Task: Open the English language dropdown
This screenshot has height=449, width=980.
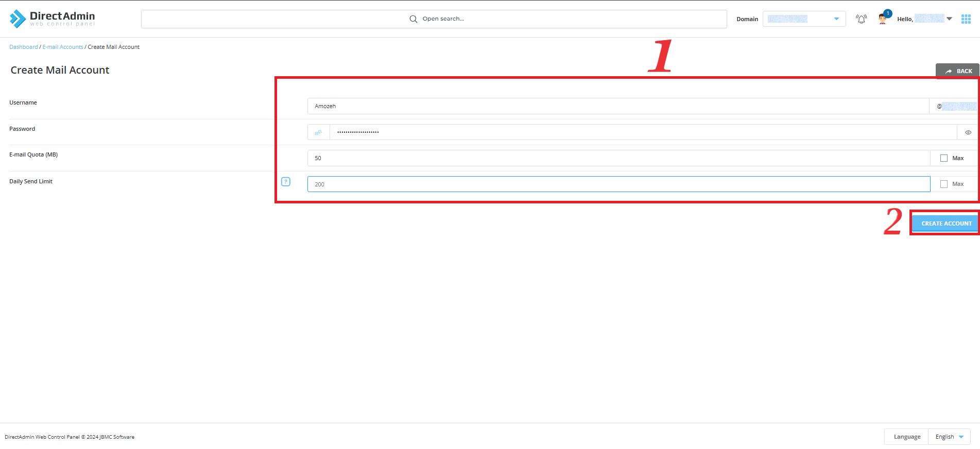Action: click(949, 437)
